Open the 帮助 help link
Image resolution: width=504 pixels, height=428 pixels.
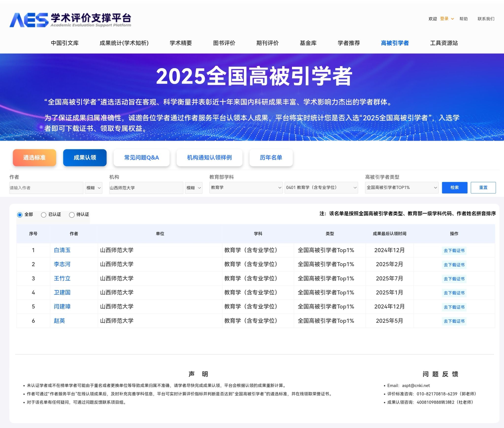[x=463, y=19]
